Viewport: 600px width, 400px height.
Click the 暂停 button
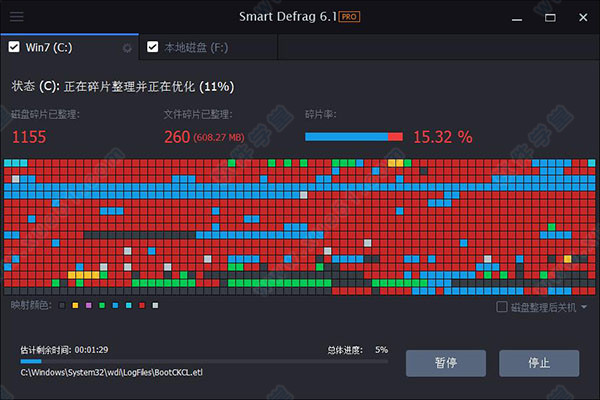click(446, 363)
